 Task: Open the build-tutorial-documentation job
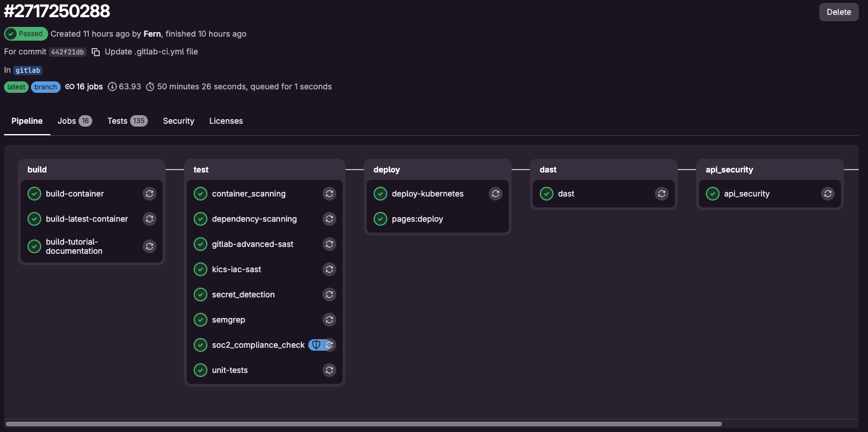pyautogui.click(x=74, y=246)
